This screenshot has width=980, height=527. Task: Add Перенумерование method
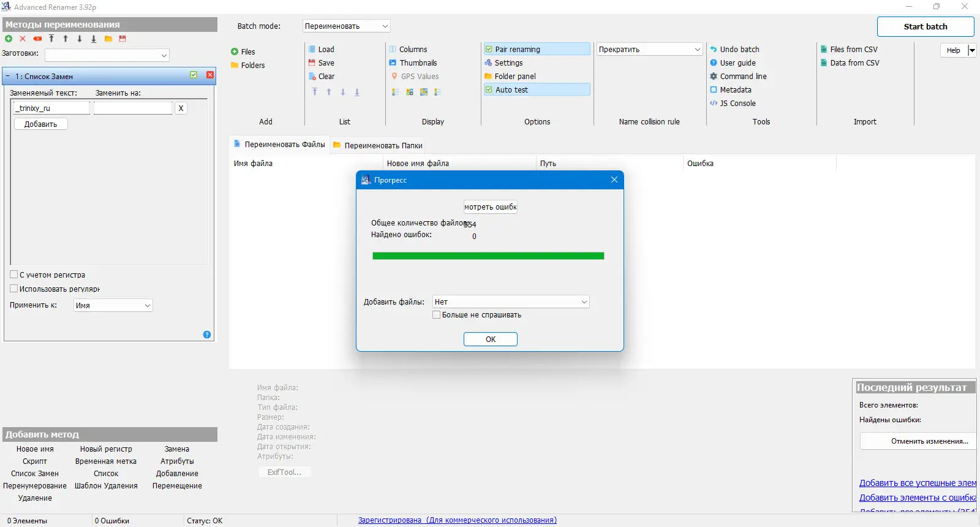35,486
